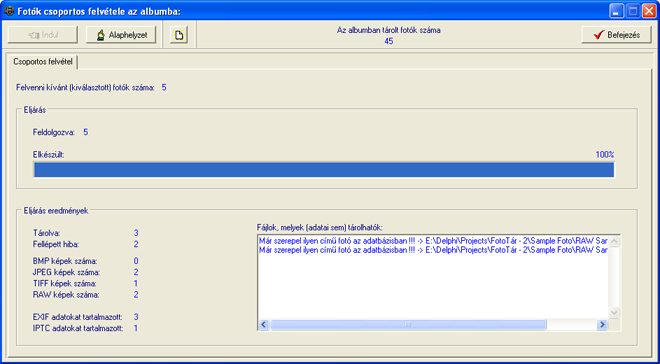Click the 'TIFF képek száma' label
The image size is (660, 364).
click(x=65, y=283)
